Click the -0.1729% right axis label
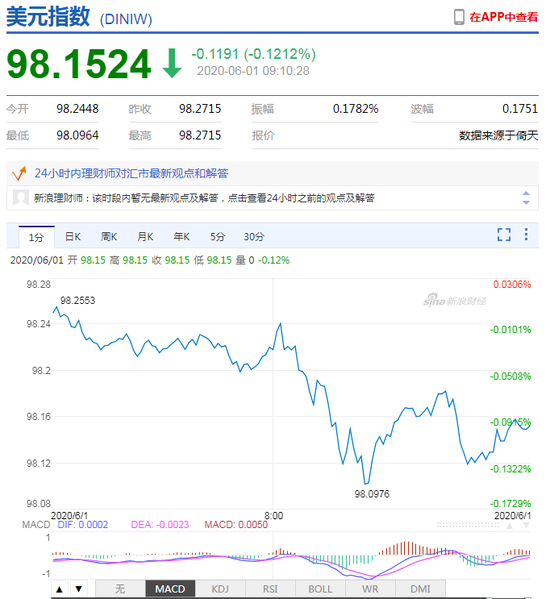Image resolution: width=550 pixels, height=599 pixels. (x=510, y=503)
